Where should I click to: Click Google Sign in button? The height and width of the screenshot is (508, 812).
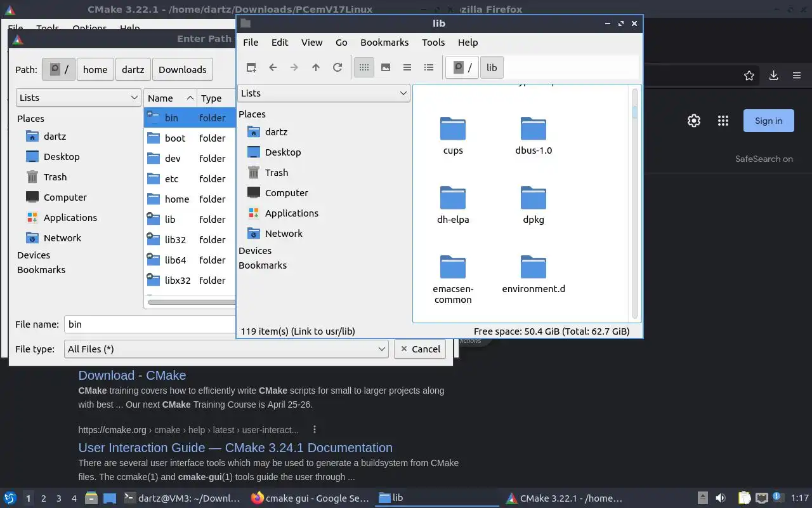[x=768, y=121]
